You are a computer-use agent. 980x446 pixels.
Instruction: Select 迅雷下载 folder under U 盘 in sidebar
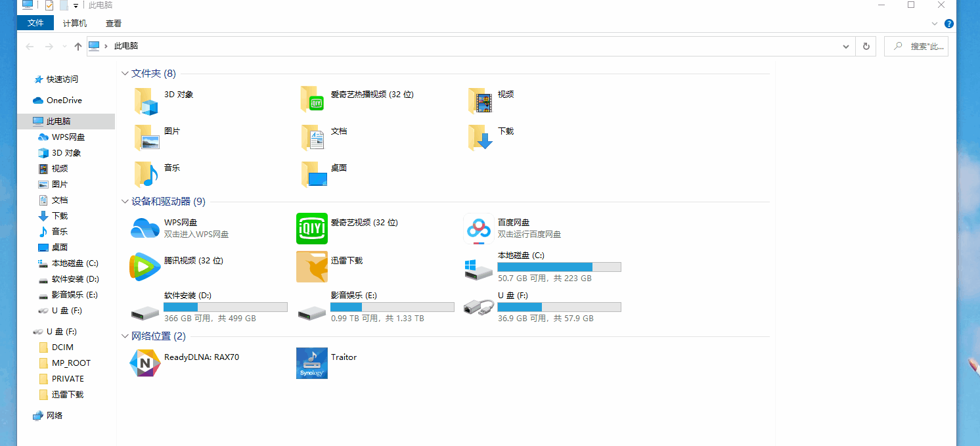click(68, 395)
